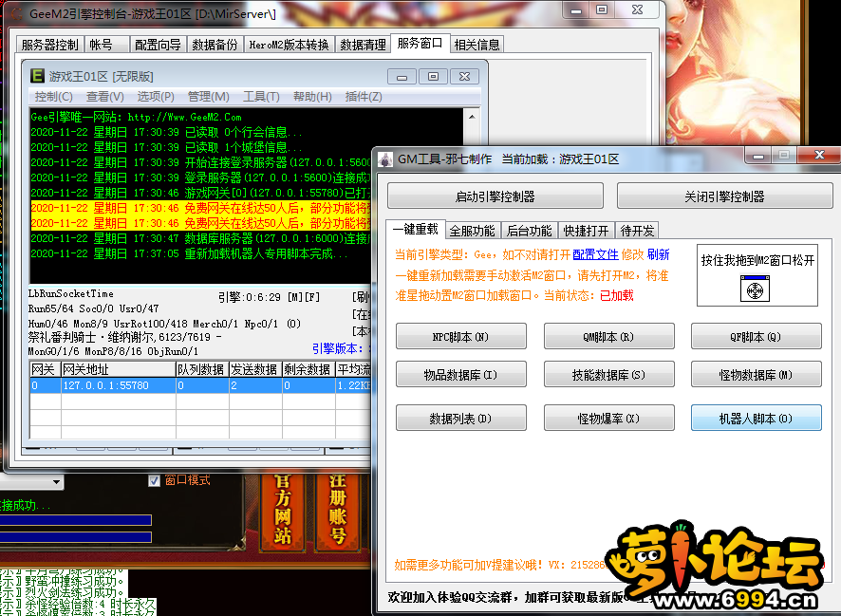Viewport: 841px width, 616px height.
Task: Click the crosshair target icon in GM tool
Action: pyautogui.click(x=755, y=289)
